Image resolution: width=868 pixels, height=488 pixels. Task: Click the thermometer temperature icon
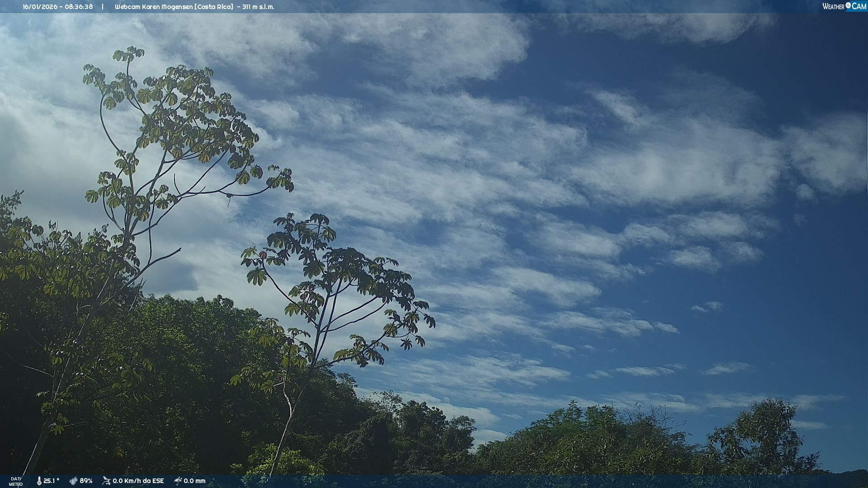39,481
